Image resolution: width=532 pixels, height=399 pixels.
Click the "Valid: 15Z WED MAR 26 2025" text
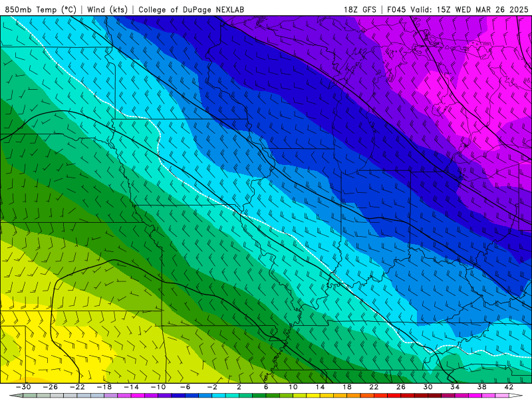click(469, 9)
